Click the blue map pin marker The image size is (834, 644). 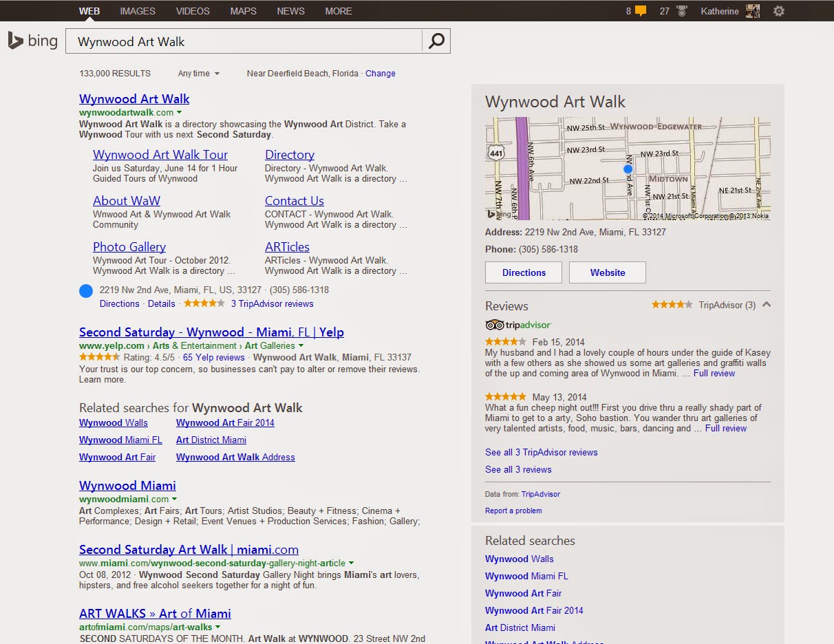pos(628,169)
